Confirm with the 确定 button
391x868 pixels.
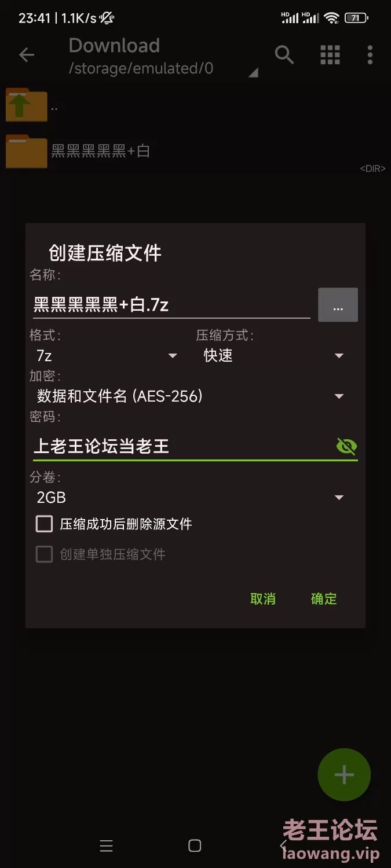click(324, 599)
